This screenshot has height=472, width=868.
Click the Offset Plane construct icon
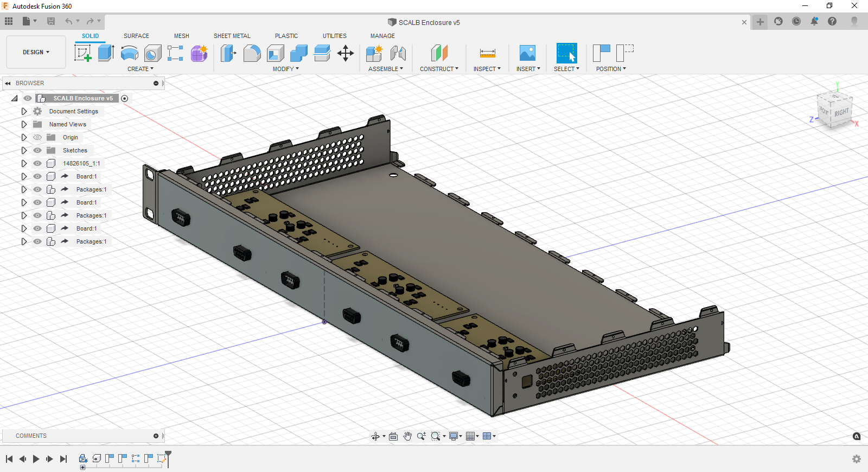click(439, 53)
